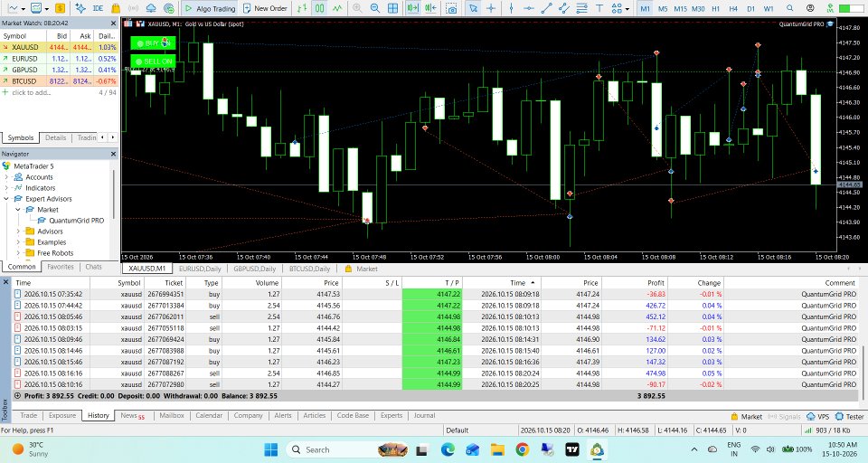Select the text label tool
Viewport: 868px width, 463px height.
click(599, 8)
